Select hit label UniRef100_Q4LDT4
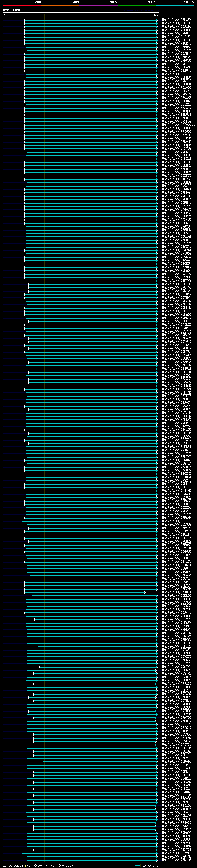 click(x=177, y=809)
